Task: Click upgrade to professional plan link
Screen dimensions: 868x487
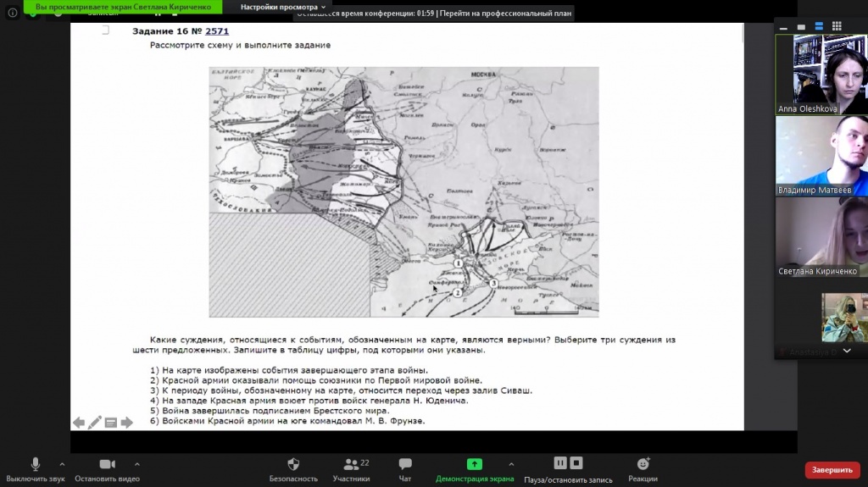Action: click(x=506, y=14)
